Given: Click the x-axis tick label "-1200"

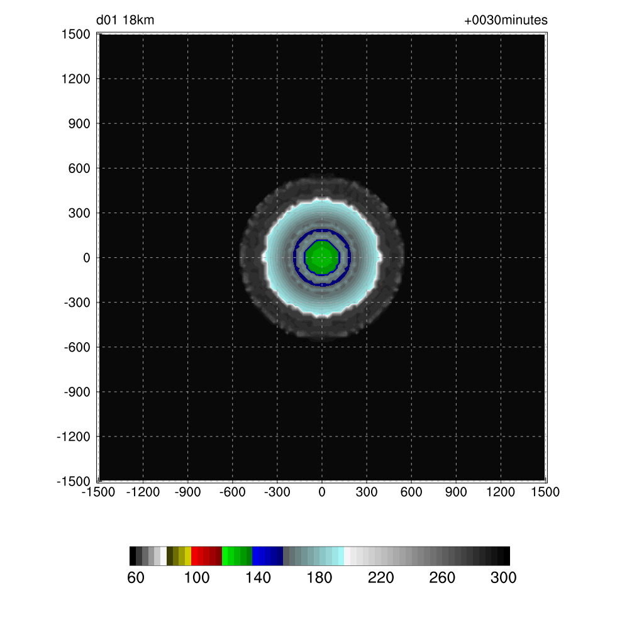Looking at the screenshot, I should click(x=143, y=492).
